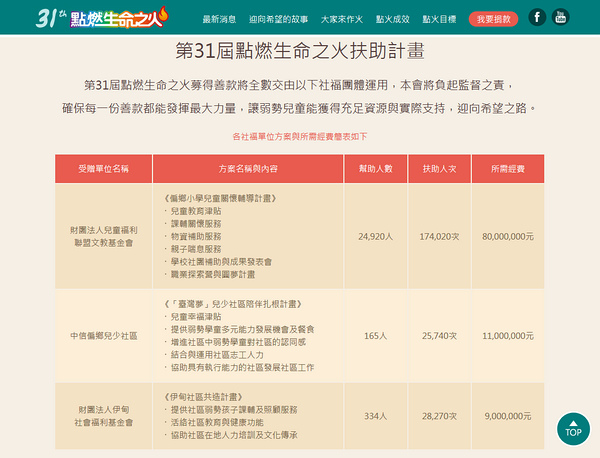Click the red 各社福單位方案與所需經費簡表如下 caption
The width and height of the screenshot is (600, 458).
[x=300, y=137]
